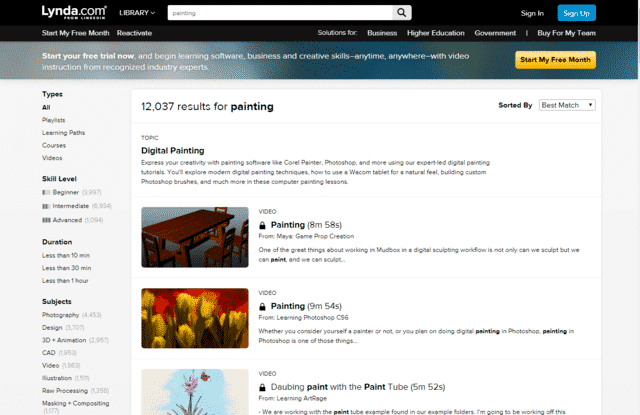Image resolution: width=640 pixels, height=415 pixels.
Task: Filter duration Less than 30 min
Action: click(67, 268)
